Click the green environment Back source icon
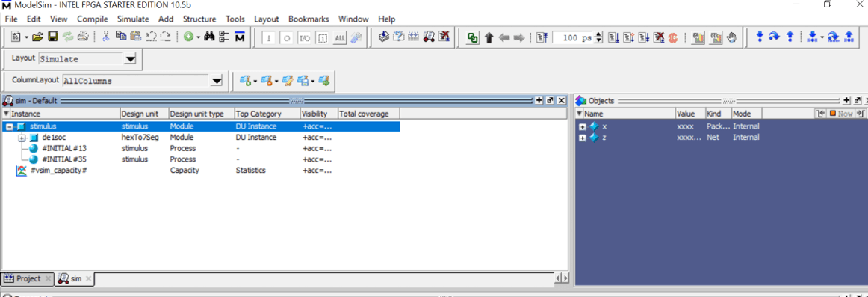This screenshot has width=868, height=297. tap(473, 37)
